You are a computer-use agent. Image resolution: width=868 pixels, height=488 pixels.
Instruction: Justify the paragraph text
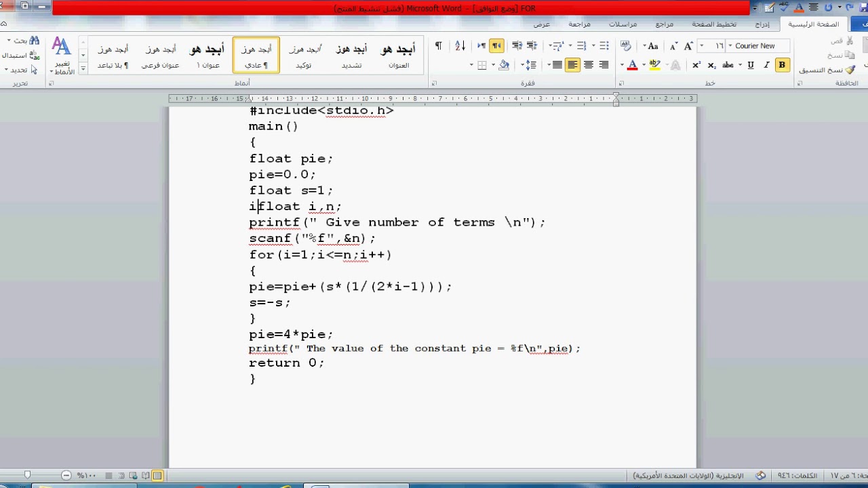pos(557,65)
